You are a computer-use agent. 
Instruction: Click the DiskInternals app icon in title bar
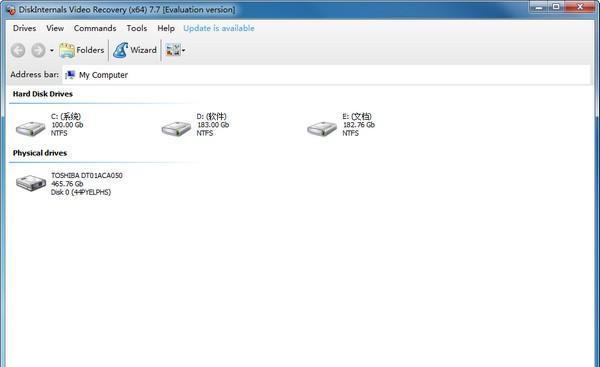(x=11, y=10)
